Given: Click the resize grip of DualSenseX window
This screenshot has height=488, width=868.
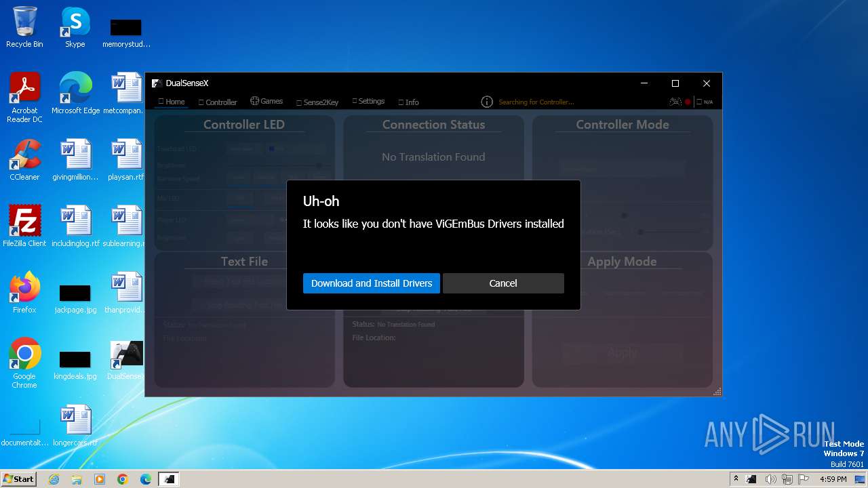Looking at the screenshot, I should pyautogui.click(x=717, y=392).
